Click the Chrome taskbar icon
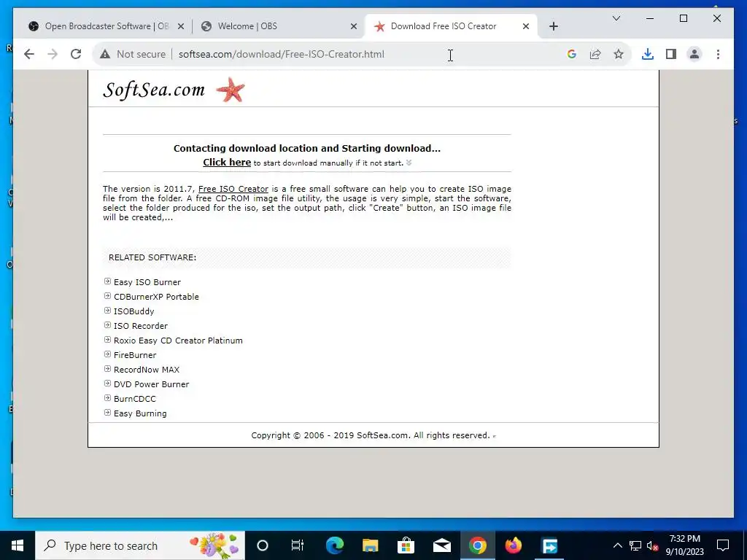 (x=477, y=545)
